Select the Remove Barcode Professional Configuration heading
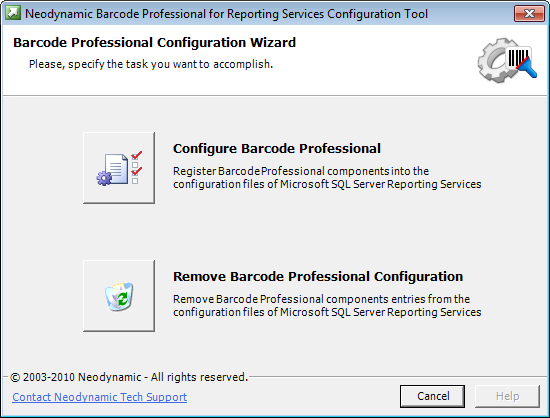This screenshot has height=418, width=550. 318,277
